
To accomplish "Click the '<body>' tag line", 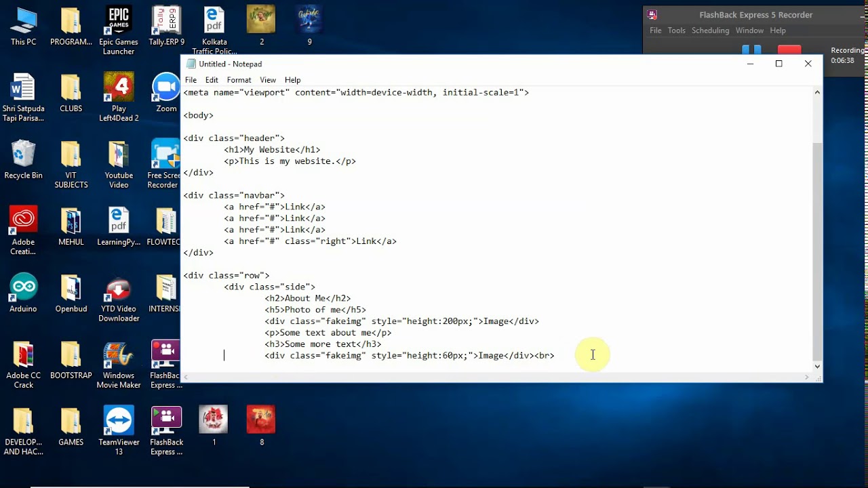I will pyautogui.click(x=198, y=115).
